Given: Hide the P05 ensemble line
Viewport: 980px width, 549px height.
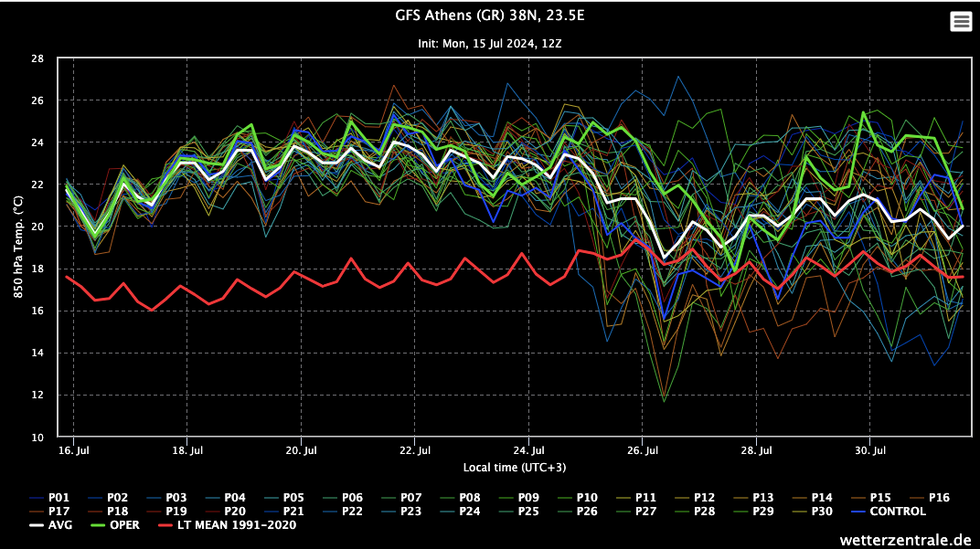Looking at the screenshot, I should (294, 498).
